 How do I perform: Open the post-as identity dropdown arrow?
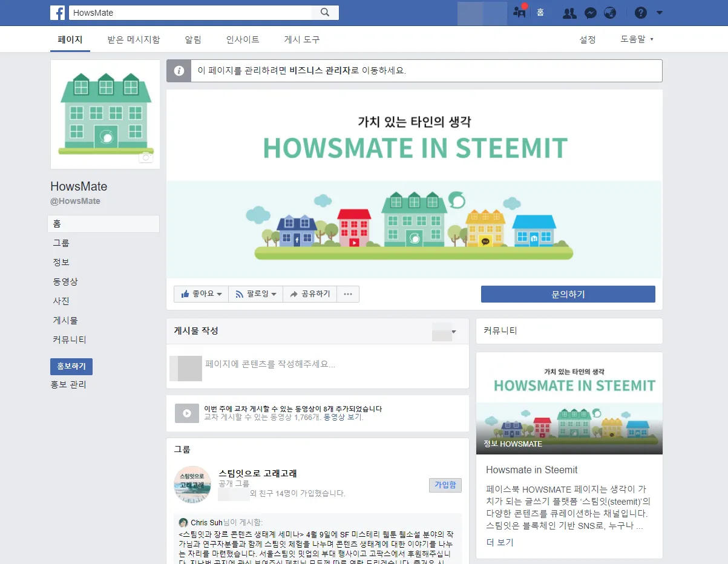point(454,332)
